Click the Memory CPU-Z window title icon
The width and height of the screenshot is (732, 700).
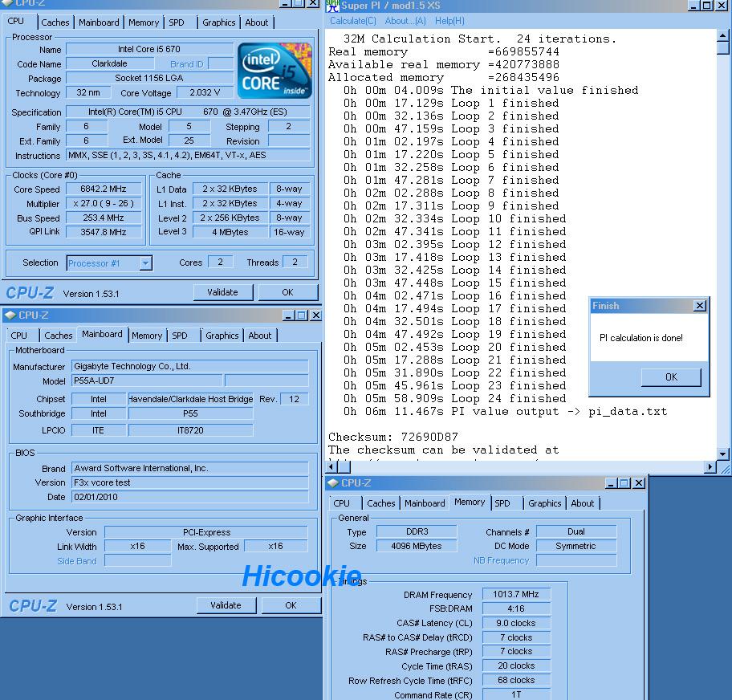(333, 482)
